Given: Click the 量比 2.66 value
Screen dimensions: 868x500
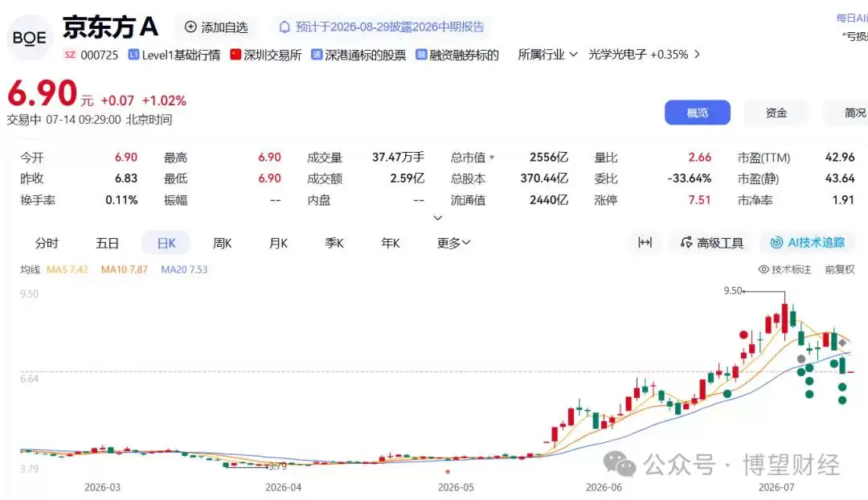Looking at the screenshot, I should (x=699, y=158).
